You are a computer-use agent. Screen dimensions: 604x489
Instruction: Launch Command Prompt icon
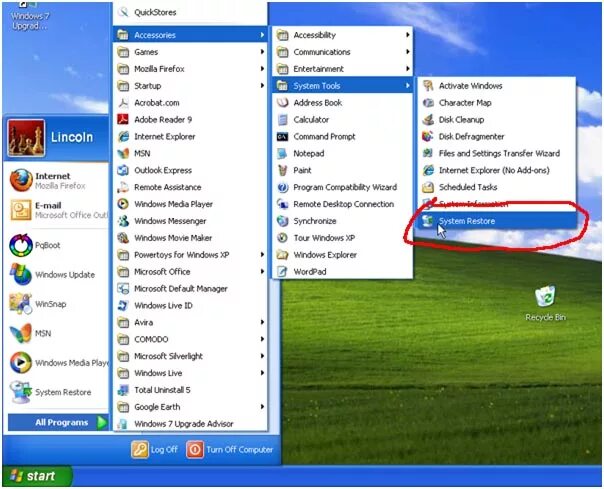(x=283, y=136)
